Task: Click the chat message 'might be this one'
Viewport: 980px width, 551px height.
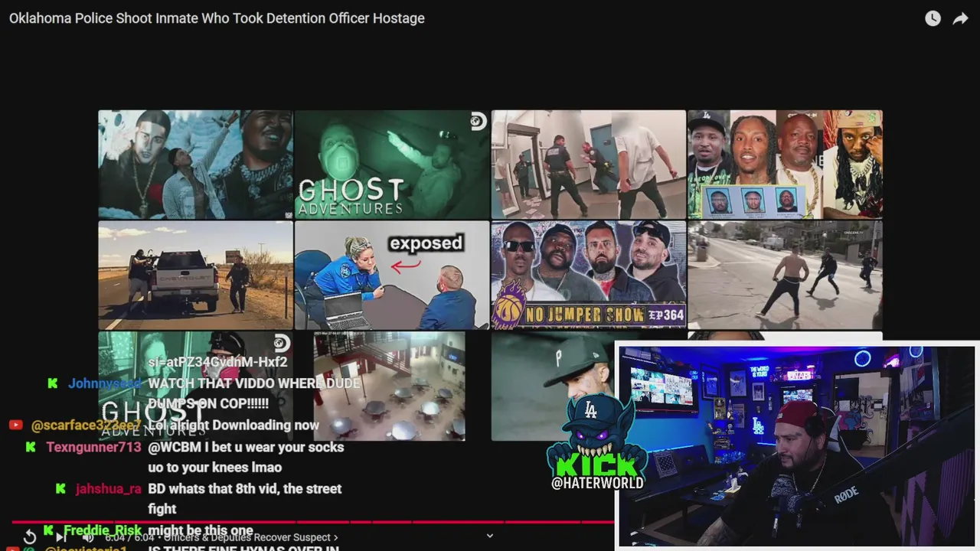Action: point(201,530)
